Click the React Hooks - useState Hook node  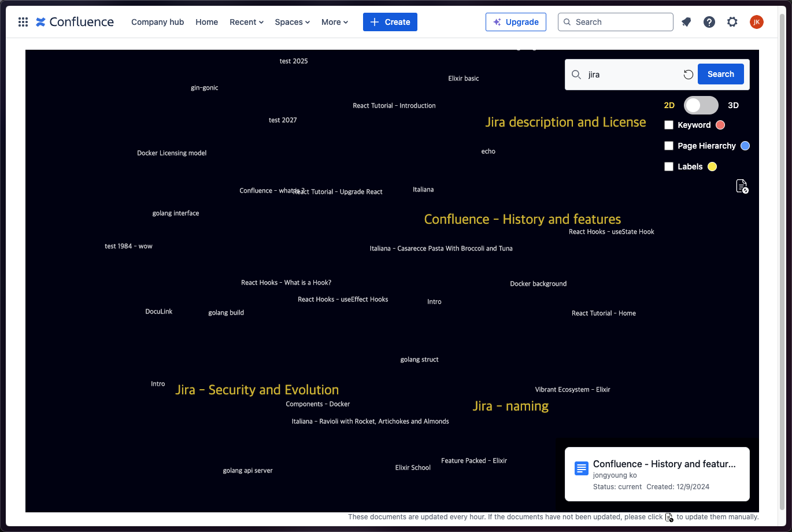[x=612, y=231]
